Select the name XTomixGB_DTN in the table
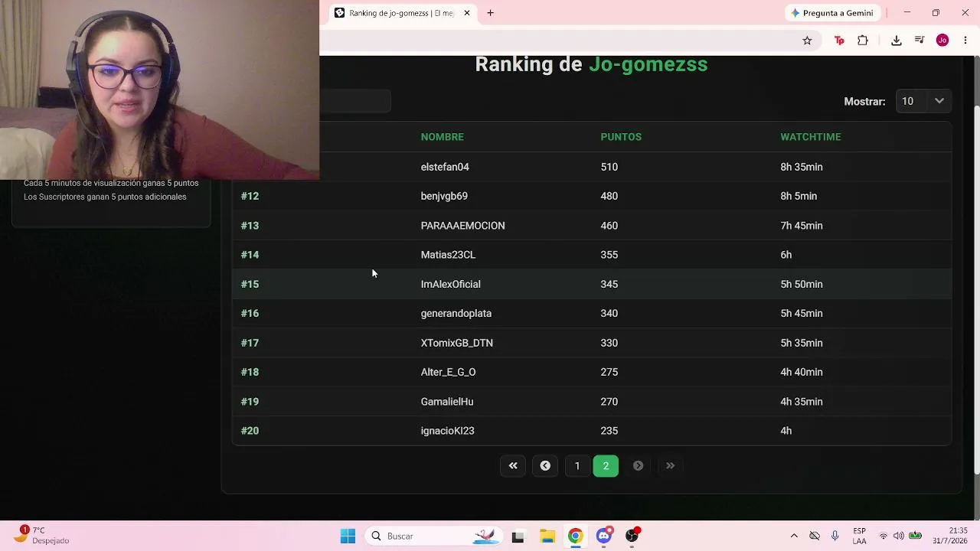980x551 pixels. pos(456,343)
